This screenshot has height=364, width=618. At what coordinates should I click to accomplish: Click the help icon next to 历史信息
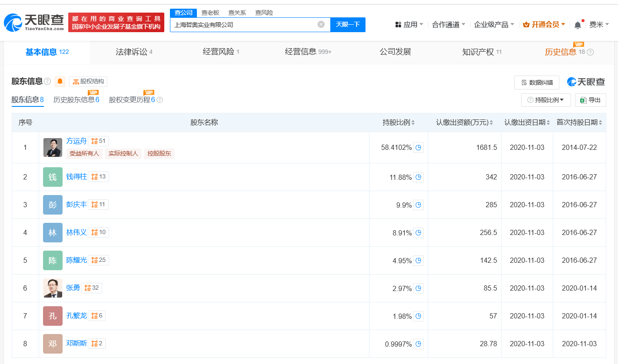click(x=590, y=52)
